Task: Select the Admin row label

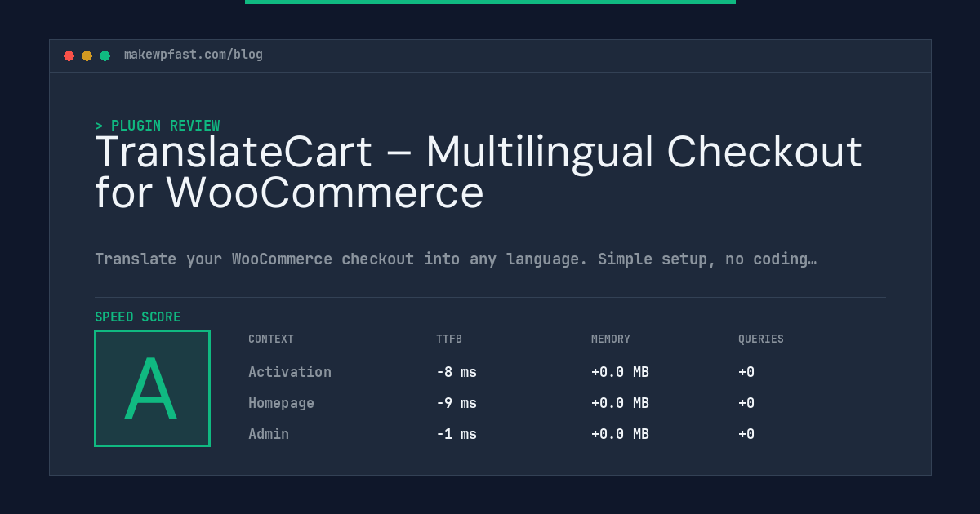Action: coord(269,434)
